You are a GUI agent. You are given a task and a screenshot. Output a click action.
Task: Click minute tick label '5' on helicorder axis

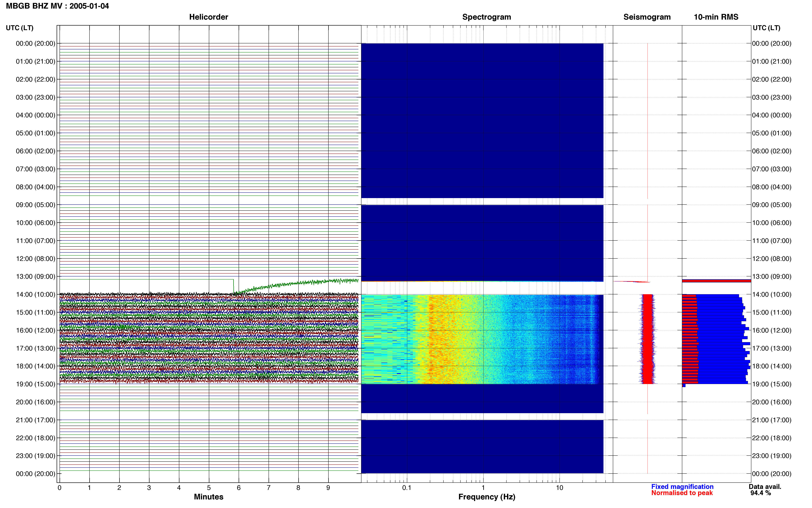(x=209, y=487)
